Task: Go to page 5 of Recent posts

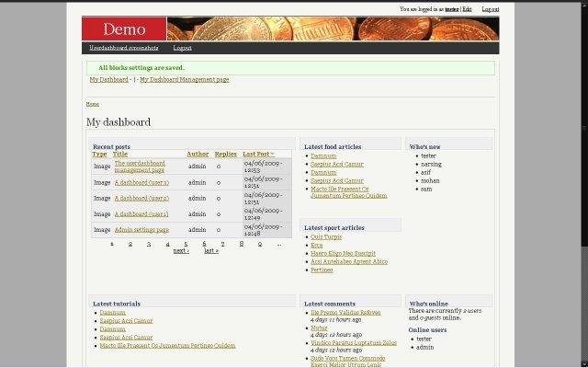Action: pyautogui.click(x=186, y=244)
